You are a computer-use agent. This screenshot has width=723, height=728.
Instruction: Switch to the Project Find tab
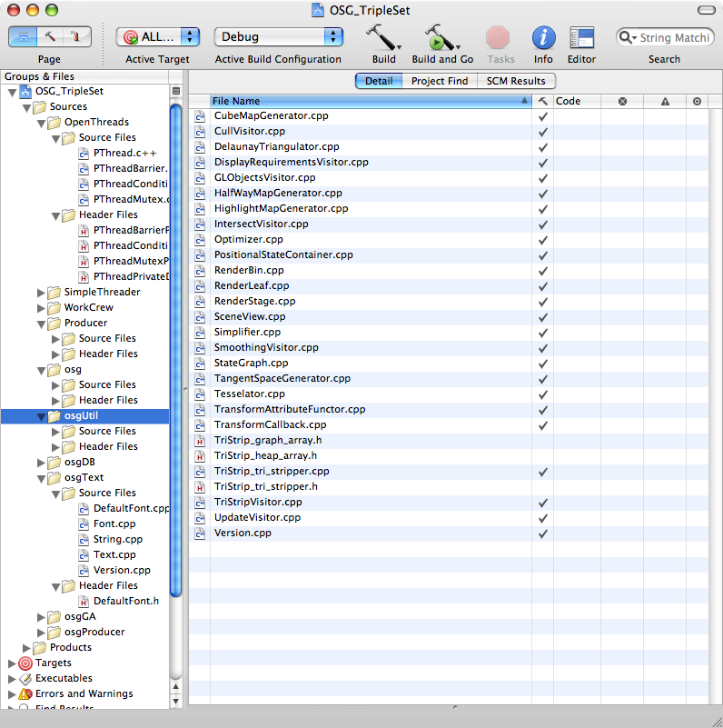pos(440,81)
